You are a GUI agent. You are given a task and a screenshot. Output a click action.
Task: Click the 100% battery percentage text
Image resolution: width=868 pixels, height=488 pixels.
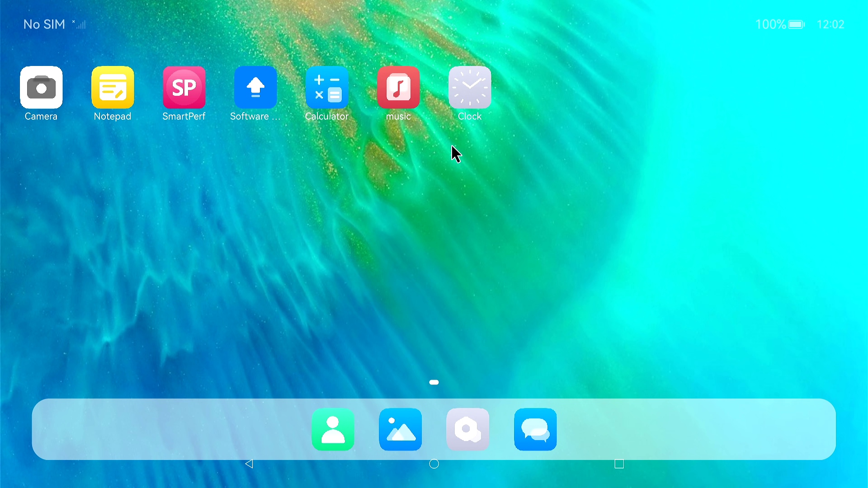770,24
